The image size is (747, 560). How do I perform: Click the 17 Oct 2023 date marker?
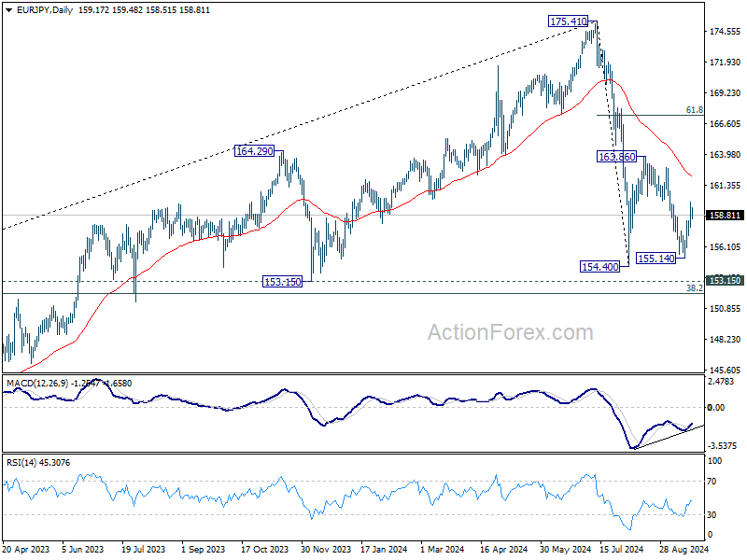pos(264,549)
